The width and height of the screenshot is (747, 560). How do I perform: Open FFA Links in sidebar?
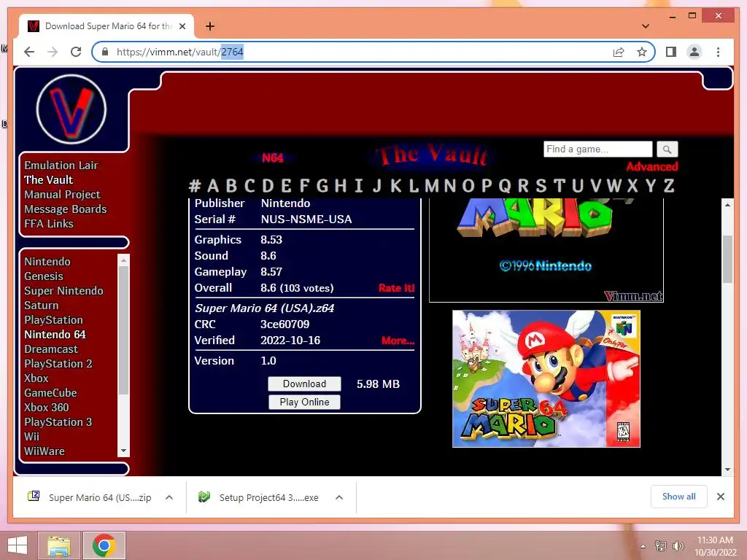(x=49, y=224)
